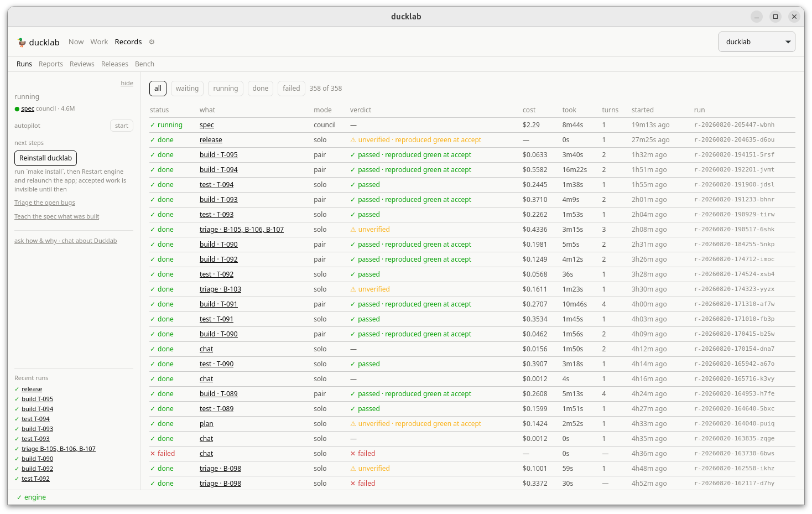812x514 pixels.
Task: Filter runs by done
Action: point(261,89)
